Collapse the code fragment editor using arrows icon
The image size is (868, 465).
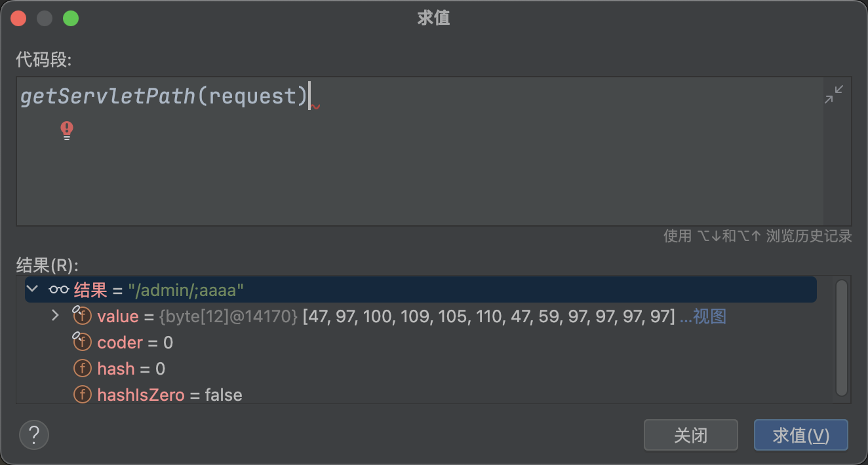[x=834, y=95]
